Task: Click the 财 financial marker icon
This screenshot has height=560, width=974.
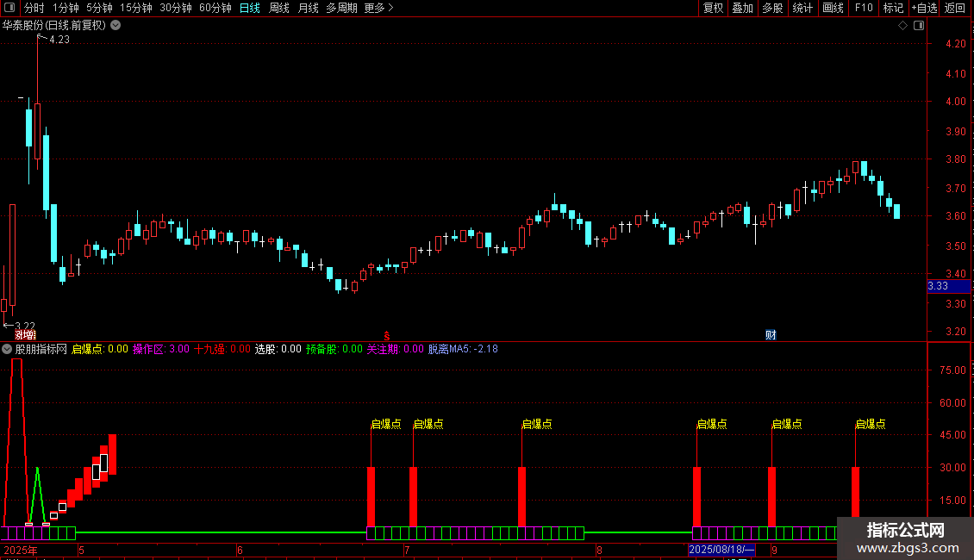Action: [771, 335]
